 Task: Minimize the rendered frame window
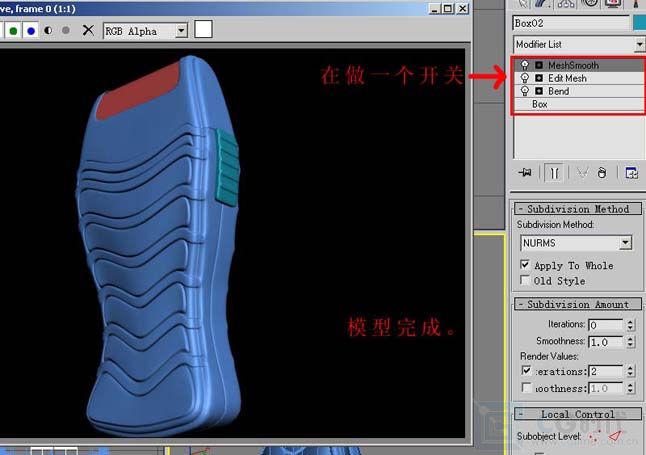(x=434, y=9)
